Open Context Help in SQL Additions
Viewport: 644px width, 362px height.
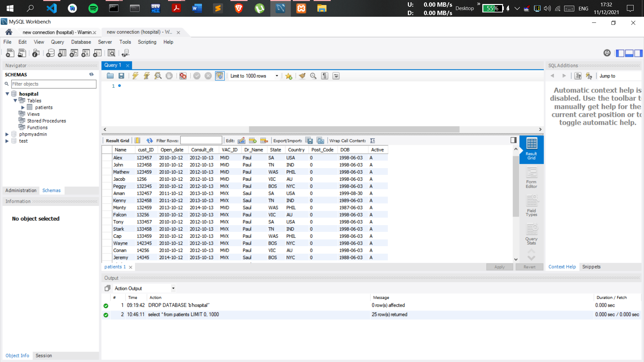coord(562,266)
